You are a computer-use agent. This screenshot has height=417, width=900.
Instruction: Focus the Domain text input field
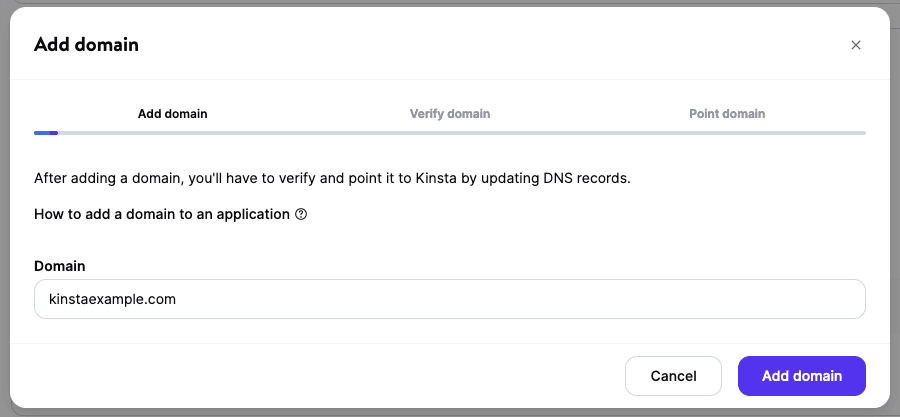click(449, 299)
